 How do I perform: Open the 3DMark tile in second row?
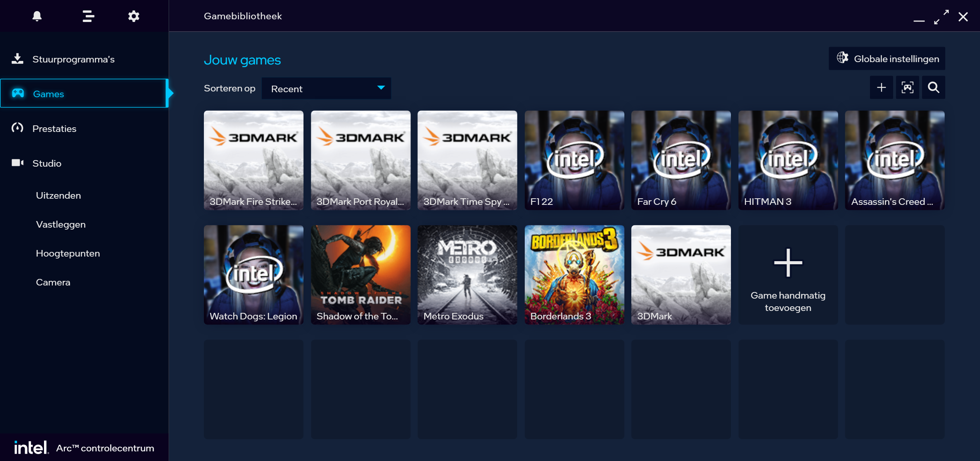[x=681, y=275]
